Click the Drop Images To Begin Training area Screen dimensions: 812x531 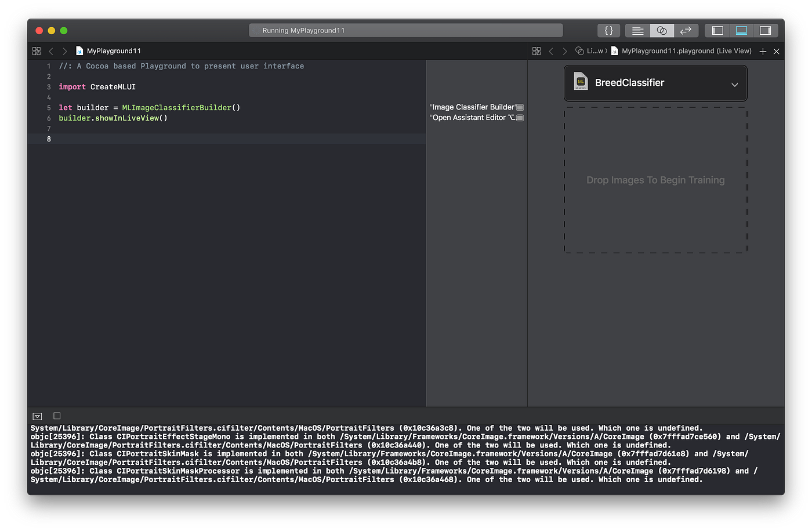(655, 180)
